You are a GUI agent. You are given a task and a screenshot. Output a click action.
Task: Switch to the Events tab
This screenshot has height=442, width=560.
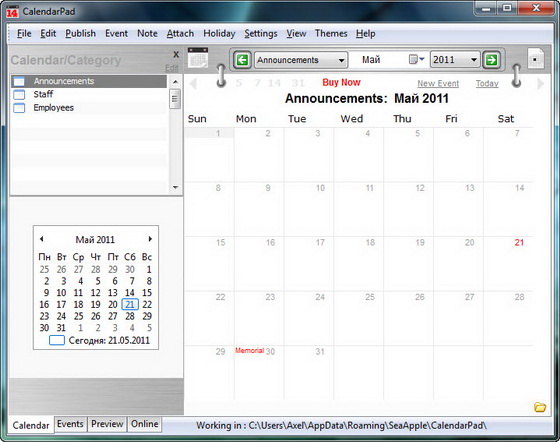click(x=70, y=424)
